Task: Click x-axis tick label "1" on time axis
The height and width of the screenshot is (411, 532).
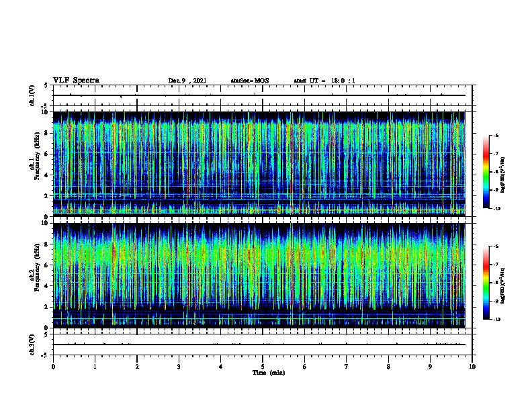Action: [95, 367]
